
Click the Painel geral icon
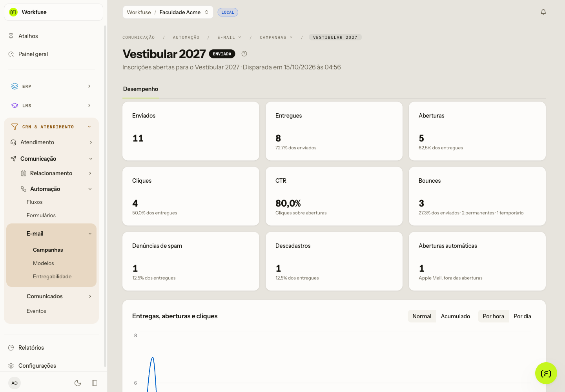11,54
